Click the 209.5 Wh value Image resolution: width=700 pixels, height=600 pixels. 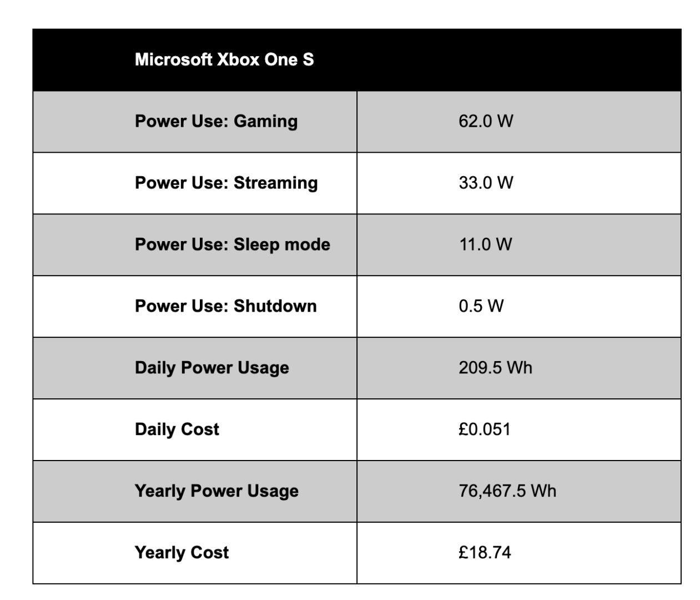tap(495, 368)
